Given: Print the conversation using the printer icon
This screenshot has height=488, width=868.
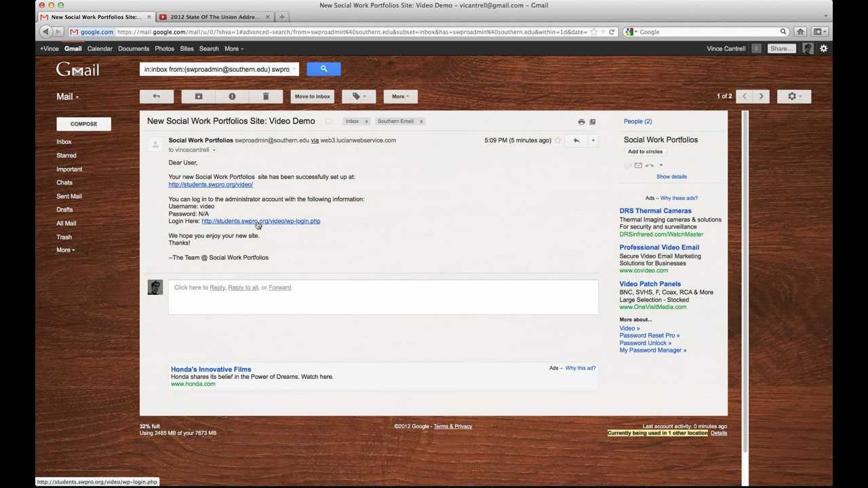Looking at the screenshot, I should coord(581,122).
